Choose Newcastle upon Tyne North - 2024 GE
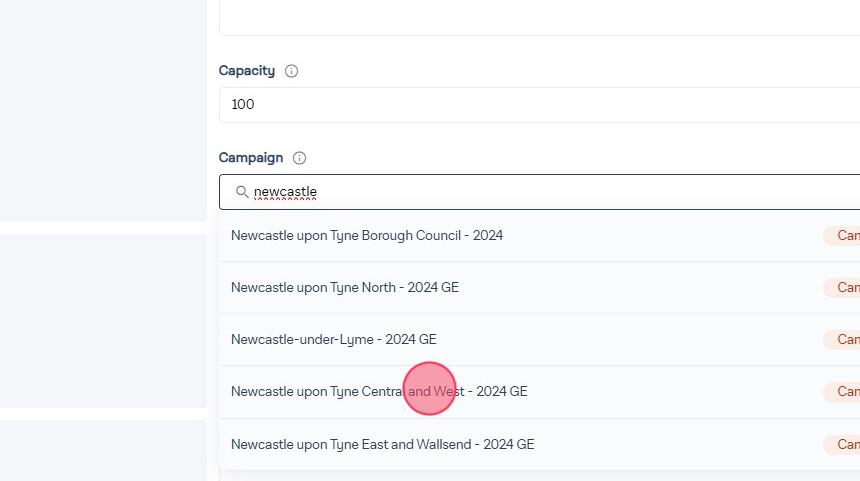Image resolution: width=860 pixels, height=481 pixels. point(345,288)
